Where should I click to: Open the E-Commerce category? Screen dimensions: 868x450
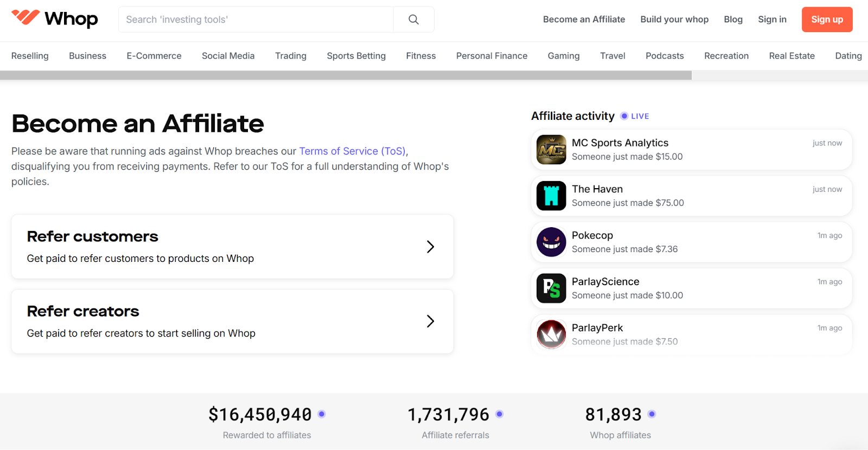click(x=154, y=56)
